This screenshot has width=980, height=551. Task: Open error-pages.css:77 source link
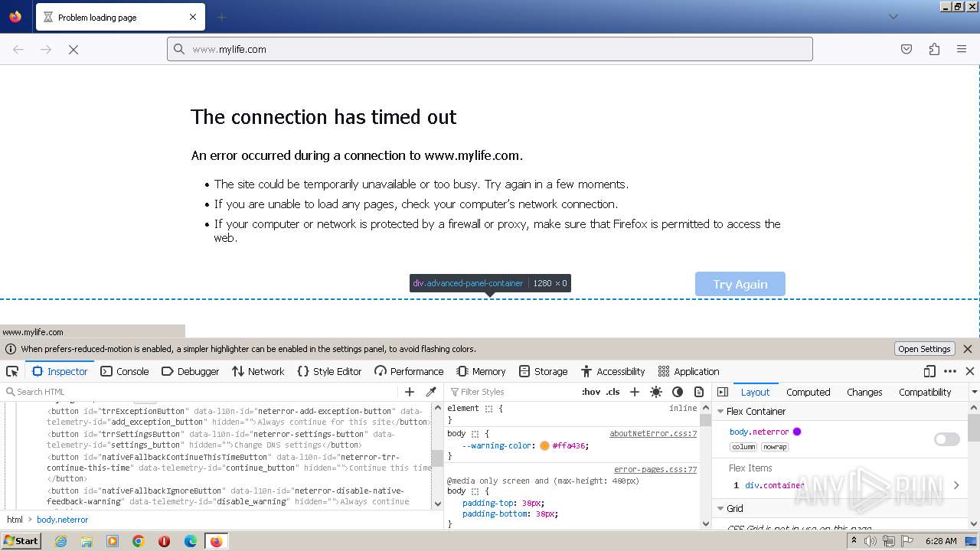coord(655,469)
